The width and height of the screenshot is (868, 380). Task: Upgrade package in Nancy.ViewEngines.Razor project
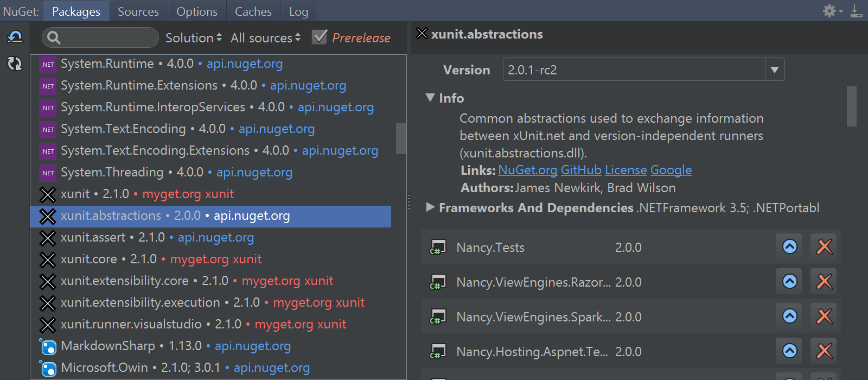pyautogui.click(x=790, y=282)
